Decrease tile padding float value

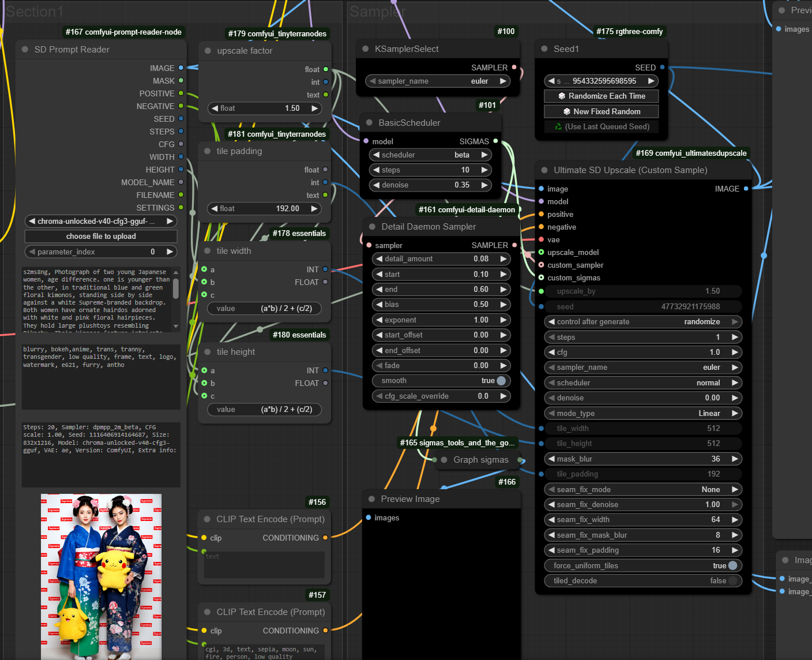(215, 209)
